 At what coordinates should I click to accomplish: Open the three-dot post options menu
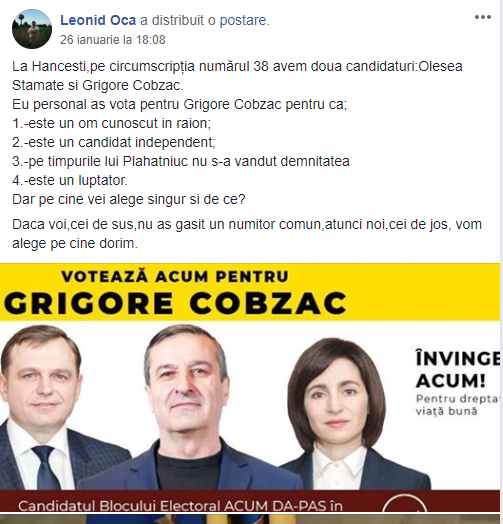tap(483, 17)
